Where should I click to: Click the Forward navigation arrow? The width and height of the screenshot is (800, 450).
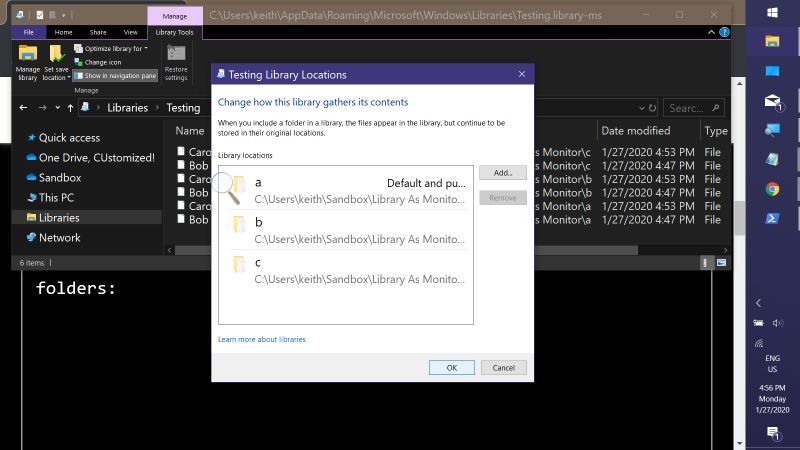click(42, 108)
